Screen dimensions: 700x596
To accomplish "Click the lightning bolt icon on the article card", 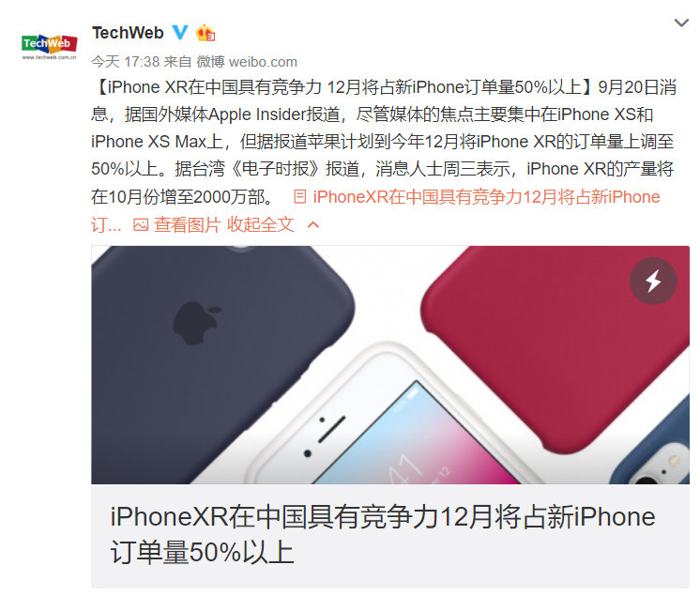I will click(x=653, y=282).
